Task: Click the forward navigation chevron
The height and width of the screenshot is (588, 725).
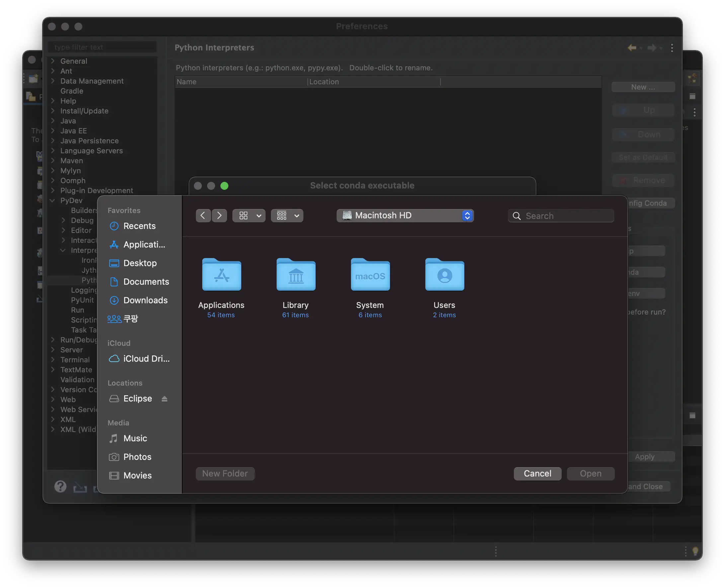Action: [219, 216]
